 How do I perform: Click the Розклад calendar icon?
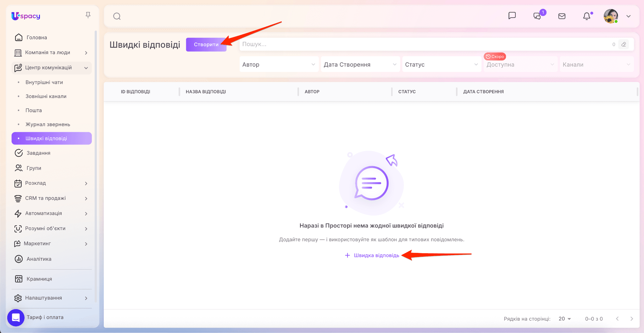pyautogui.click(x=18, y=183)
